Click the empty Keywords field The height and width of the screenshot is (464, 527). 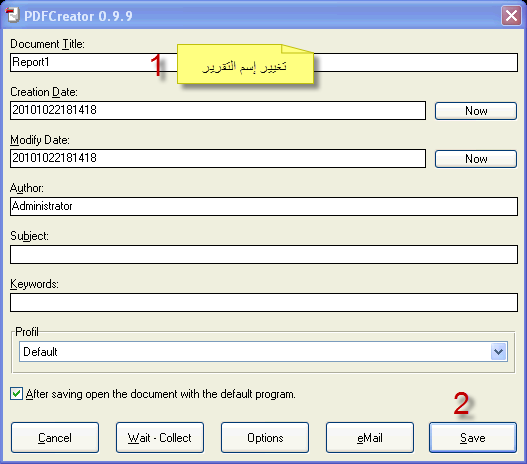tap(264, 302)
